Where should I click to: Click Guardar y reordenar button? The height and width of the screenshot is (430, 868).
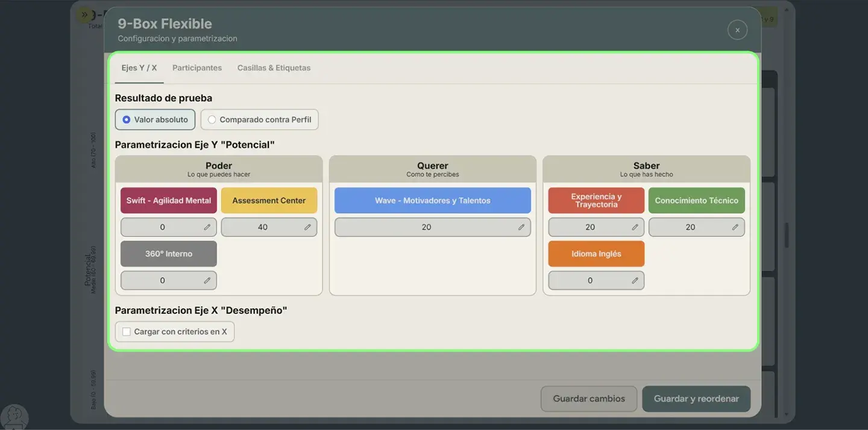pos(696,399)
